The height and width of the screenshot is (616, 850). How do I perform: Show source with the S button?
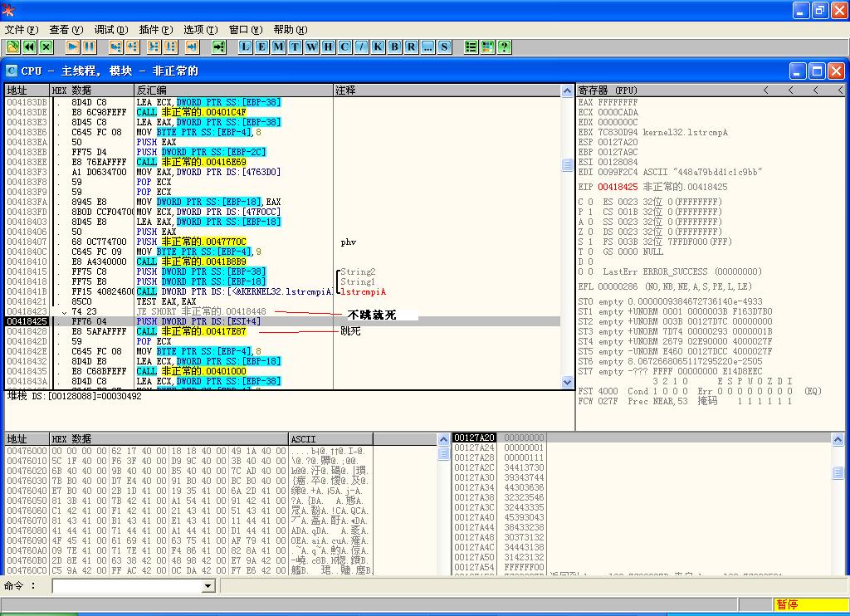pos(445,47)
